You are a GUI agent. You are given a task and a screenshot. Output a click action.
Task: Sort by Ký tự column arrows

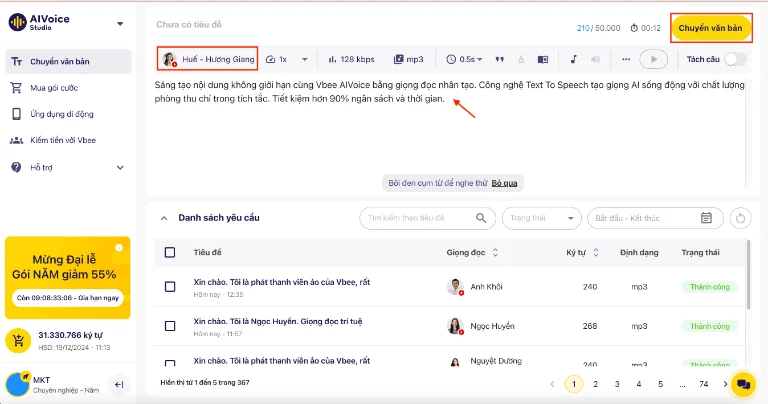(596, 253)
